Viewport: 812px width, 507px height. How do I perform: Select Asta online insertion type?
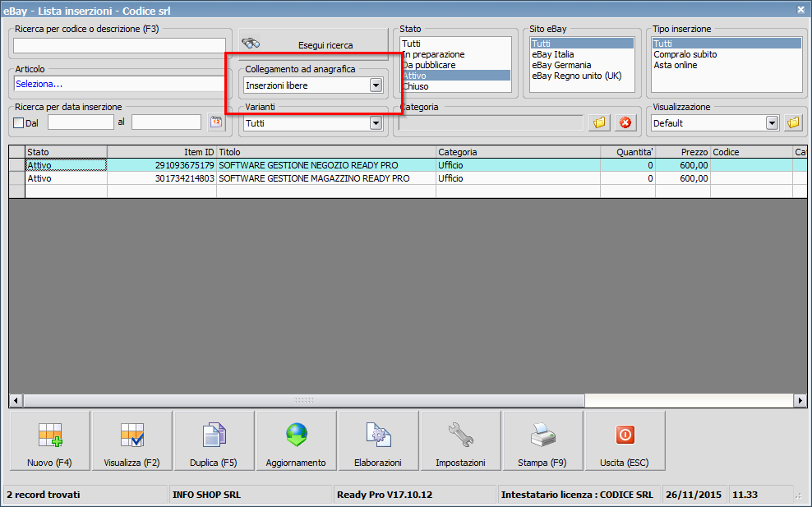click(727, 65)
